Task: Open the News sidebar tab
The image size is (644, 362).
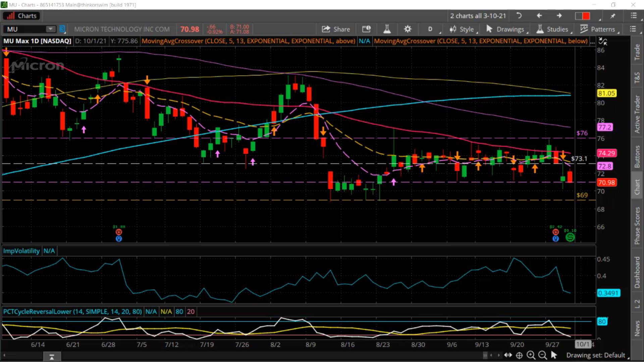Action: pos(637,328)
